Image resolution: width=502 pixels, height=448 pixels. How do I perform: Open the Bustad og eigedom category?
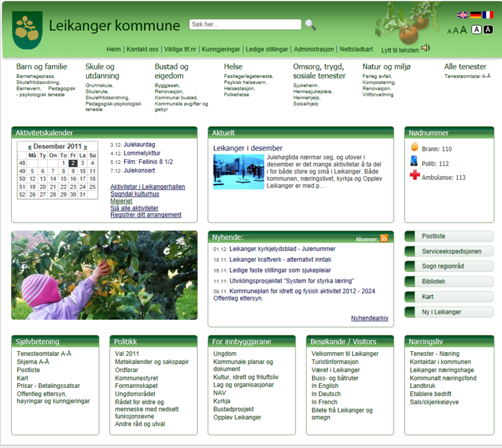click(x=171, y=71)
